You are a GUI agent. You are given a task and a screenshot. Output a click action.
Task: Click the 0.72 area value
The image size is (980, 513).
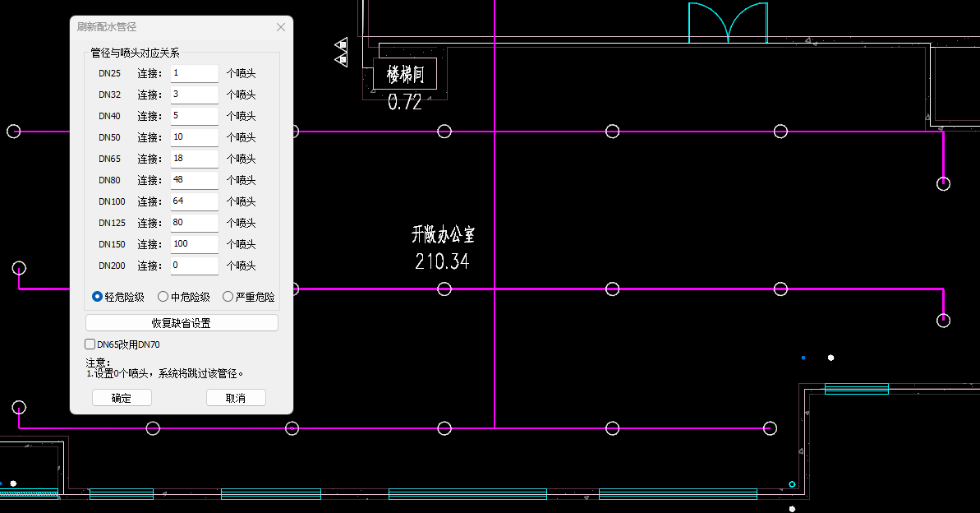click(x=405, y=102)
